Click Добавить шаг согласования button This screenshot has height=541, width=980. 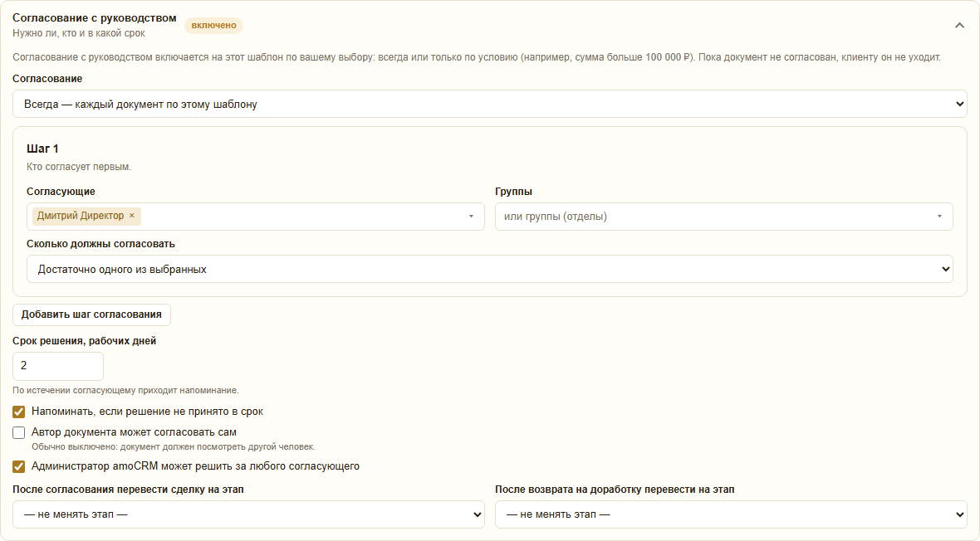pos(91,314)
